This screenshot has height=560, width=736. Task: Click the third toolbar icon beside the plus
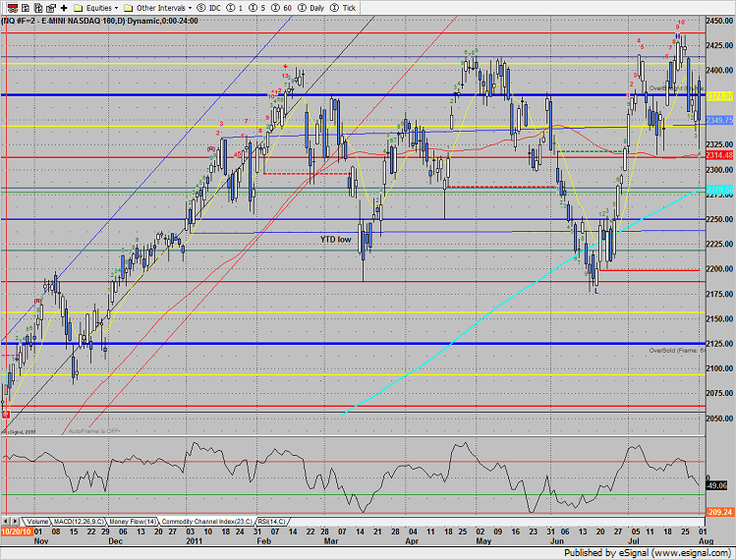coord(38,8)
